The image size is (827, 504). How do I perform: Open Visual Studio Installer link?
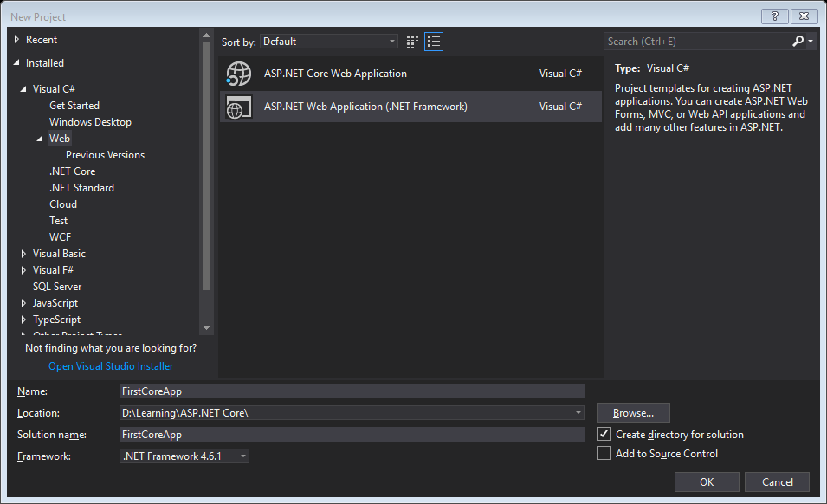[x=110, y=365]
